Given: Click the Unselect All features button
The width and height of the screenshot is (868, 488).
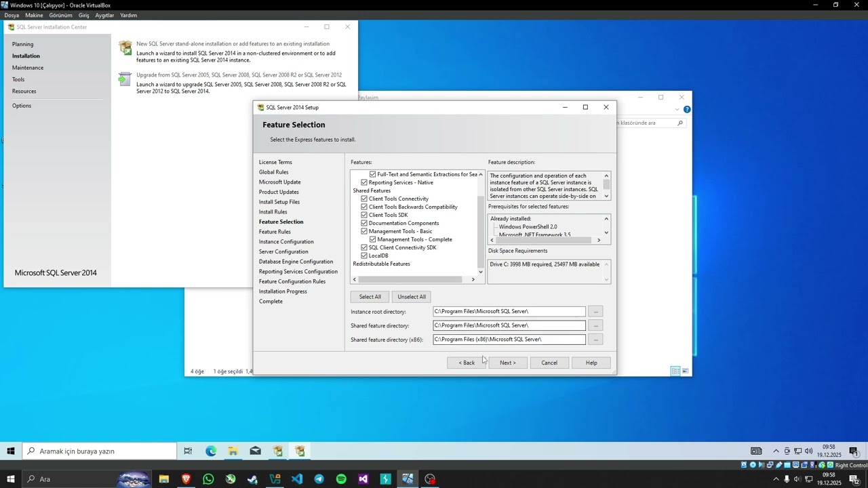Looking at the screenshot, I should (x=412, y=297).
